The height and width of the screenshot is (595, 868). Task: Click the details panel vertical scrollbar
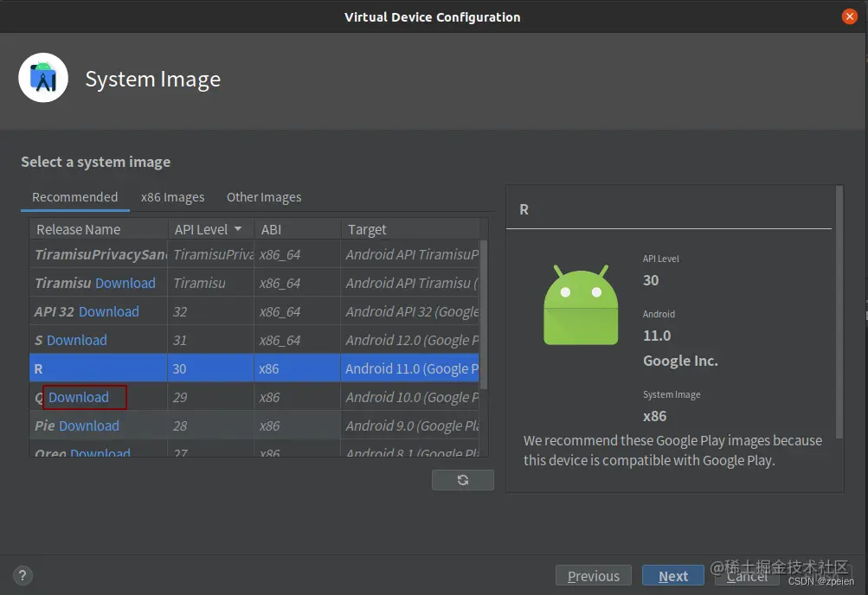[x=839, y=312]
